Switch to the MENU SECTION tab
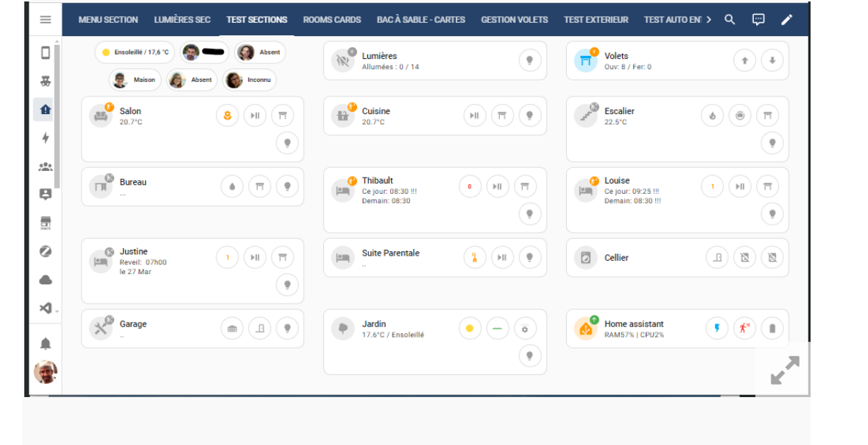 tap(108, 19)
